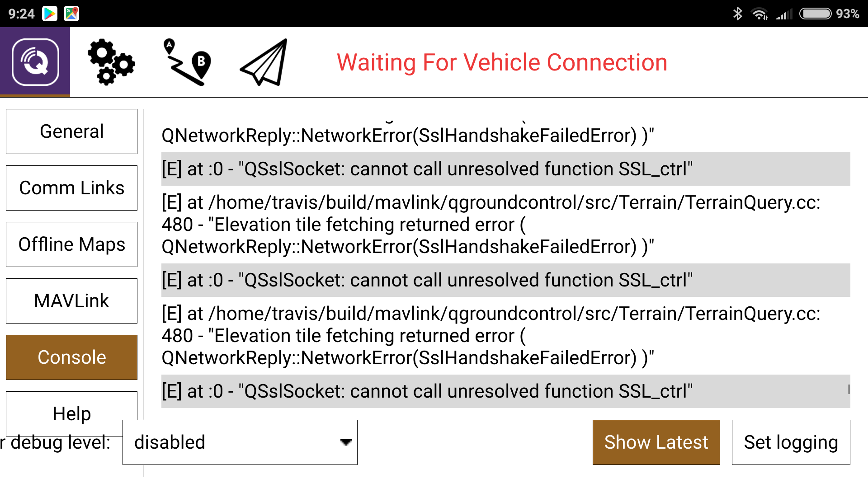Click the Show Latest button

pos(656,442)
